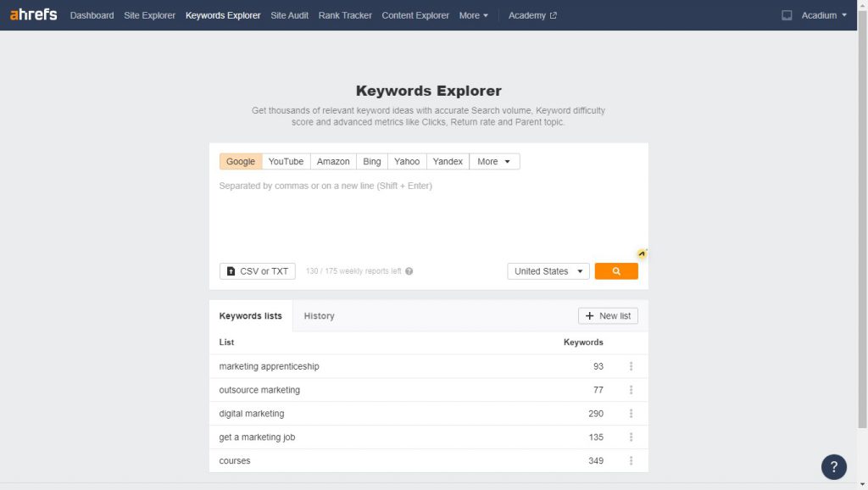868x490 pixels.
Task: Click the Ahrefs logo
Action: 33,15
